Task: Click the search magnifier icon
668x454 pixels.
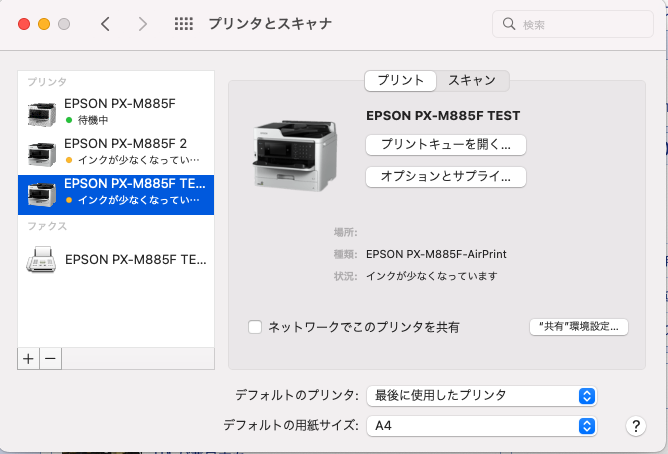Action: click(509, 24)
